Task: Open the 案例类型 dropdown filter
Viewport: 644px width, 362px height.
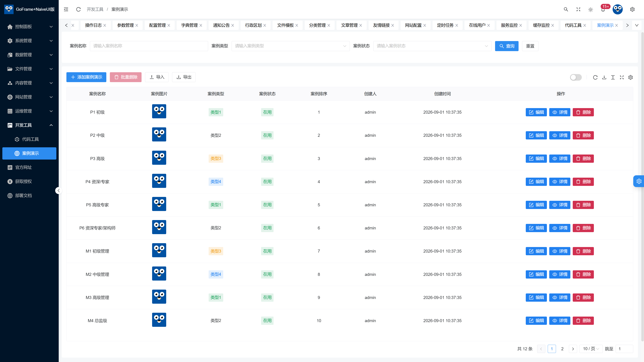Action: point(290,46)
